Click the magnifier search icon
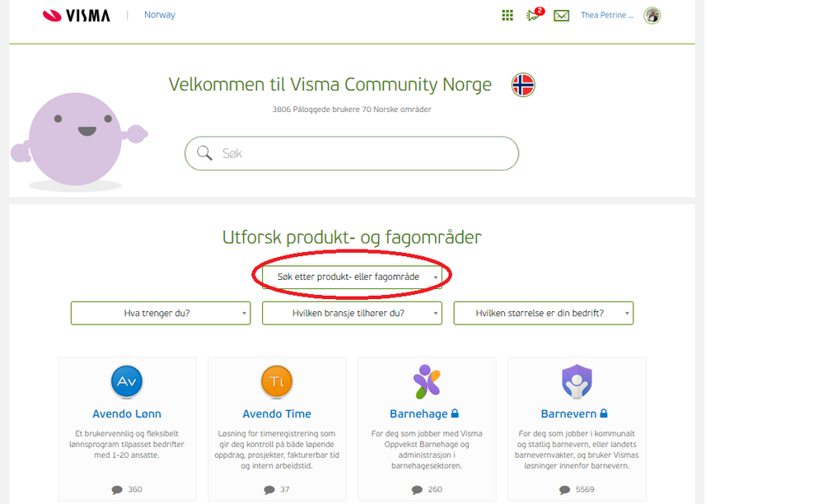Viewport: 823px width, 504px height. point(204,152)
